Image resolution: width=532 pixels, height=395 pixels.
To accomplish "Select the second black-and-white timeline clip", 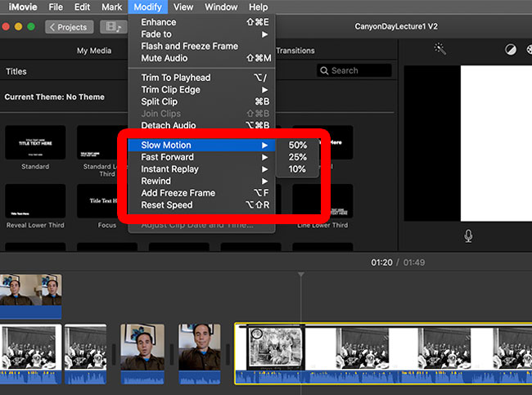I will [x=85, y=354].
